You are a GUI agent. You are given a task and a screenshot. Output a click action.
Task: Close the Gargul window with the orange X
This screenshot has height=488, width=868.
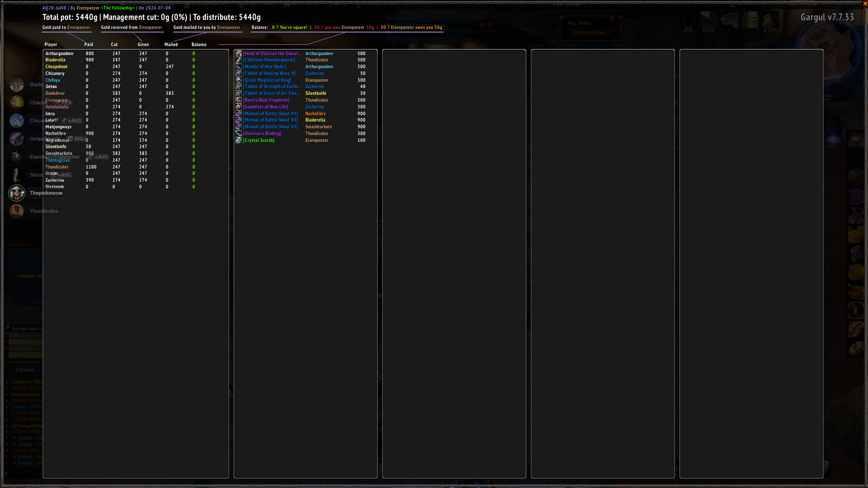click(x=865, y=4)
